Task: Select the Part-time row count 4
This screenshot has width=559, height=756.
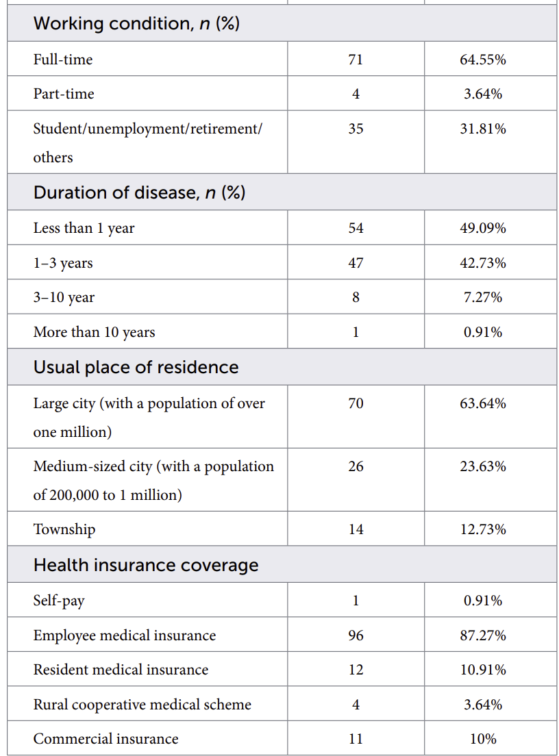Action: click(356, 94)
